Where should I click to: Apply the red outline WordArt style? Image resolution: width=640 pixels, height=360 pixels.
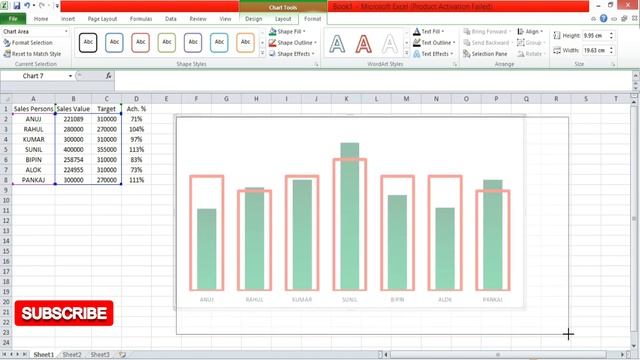363,44
